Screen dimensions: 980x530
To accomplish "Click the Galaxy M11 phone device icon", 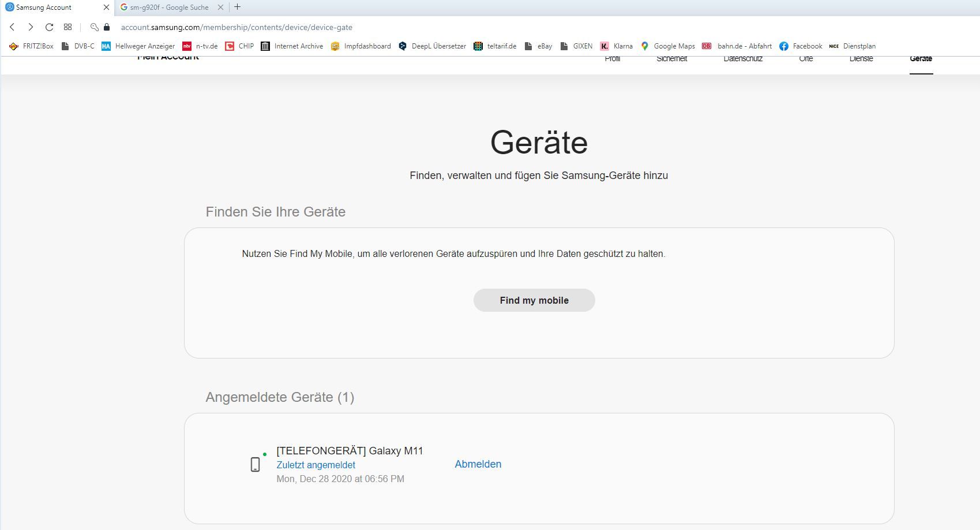I will (x=256, y=464).
